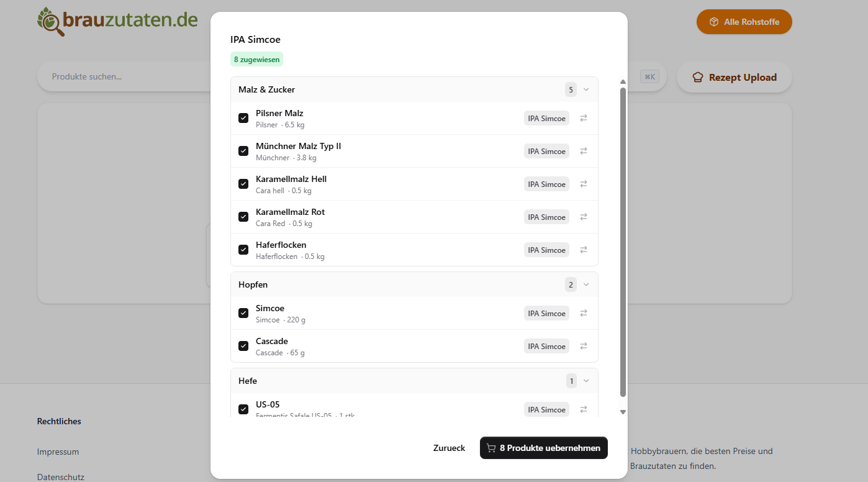Click swap icon for US-05 yeast
This screenshot has height=482, width=868.
584,409
